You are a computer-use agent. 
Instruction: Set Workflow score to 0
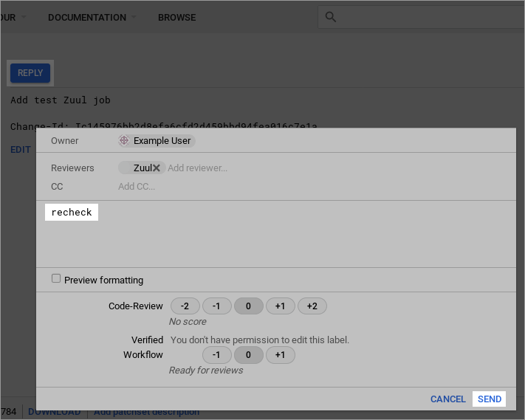pyautogui.click(x=248, y=355)
